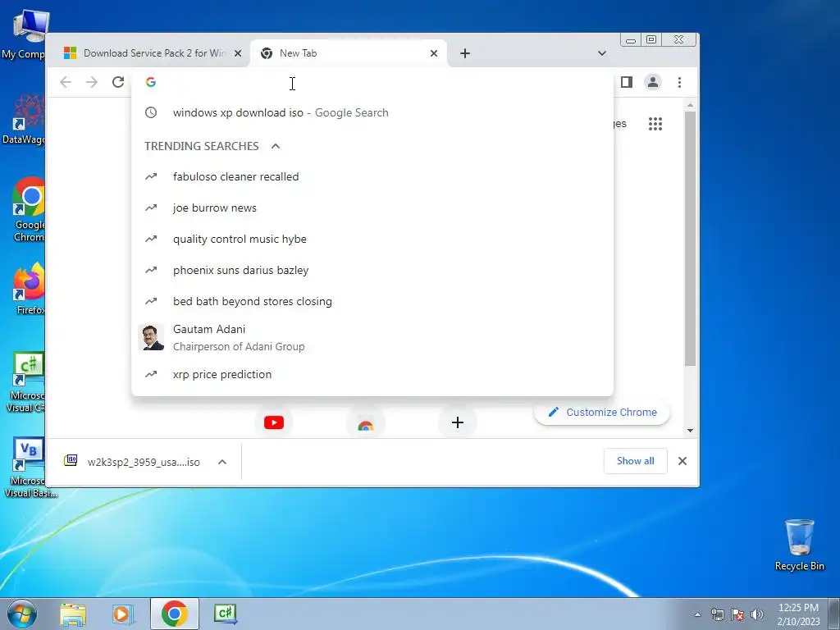This screenshot has height=630, width=840.
Task: Open the Chrome Web Store shortcut tile
Action: point(366,424)
